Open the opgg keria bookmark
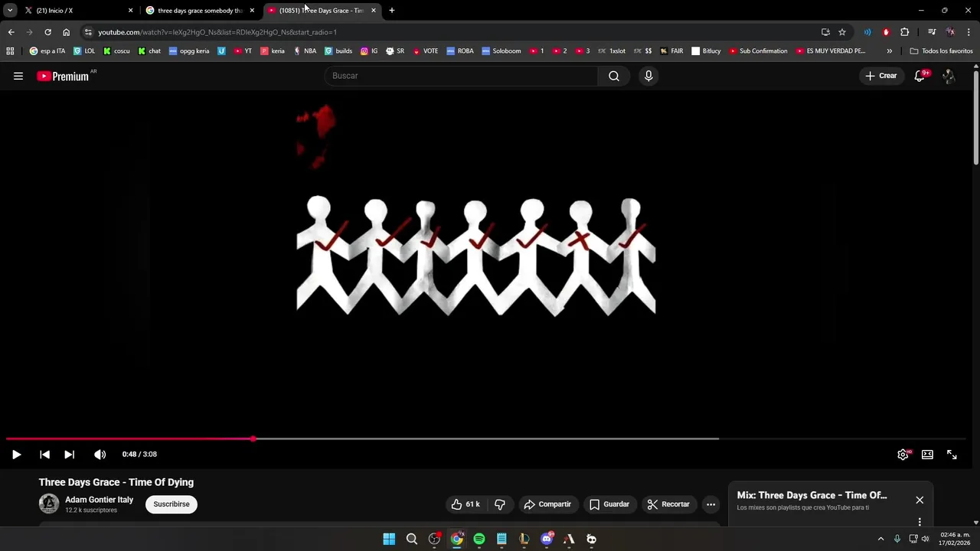Viewport: 980px width, 551px height. [x=189, y=51]
